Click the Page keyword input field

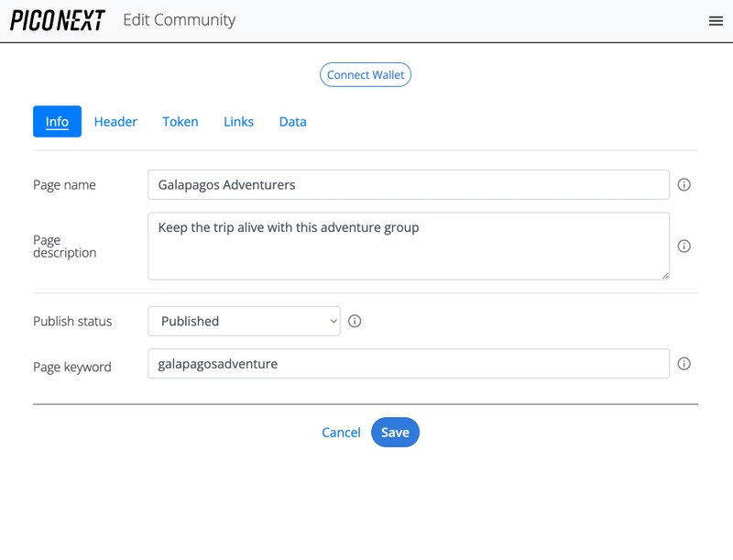[409, 364]
